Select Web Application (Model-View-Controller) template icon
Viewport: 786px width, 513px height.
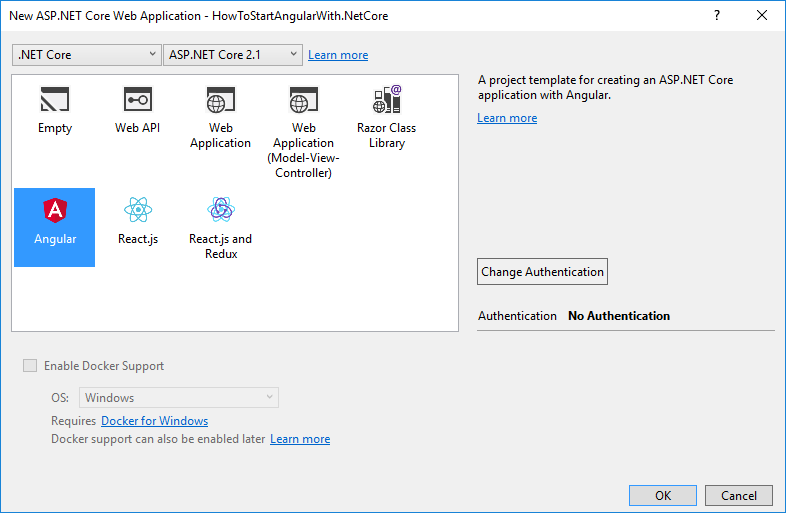click(303, 99)
